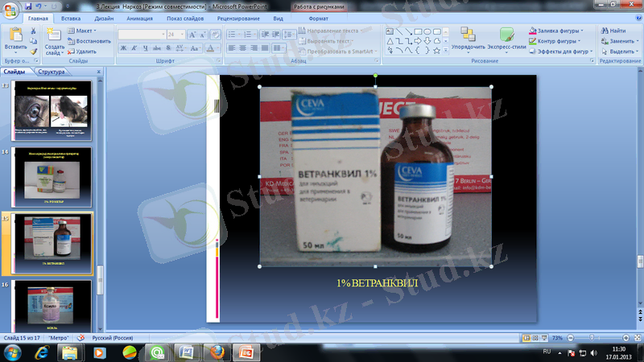Open the Вставка ribbon tab
The height and width of the screenshot is (362, 644).
(x=71, y=19)
